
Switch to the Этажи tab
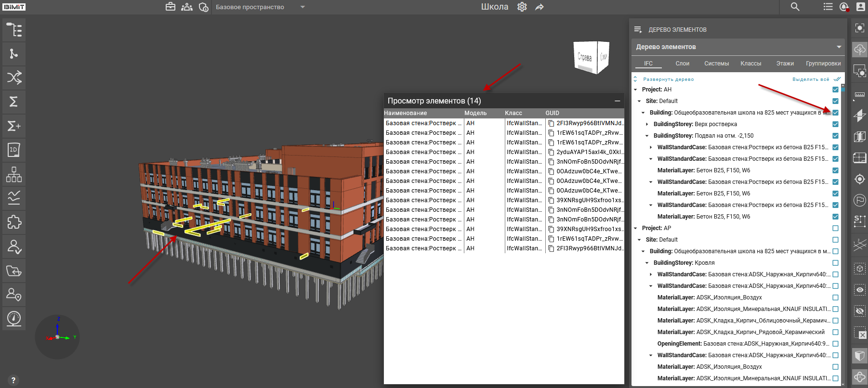coord(785,64)
